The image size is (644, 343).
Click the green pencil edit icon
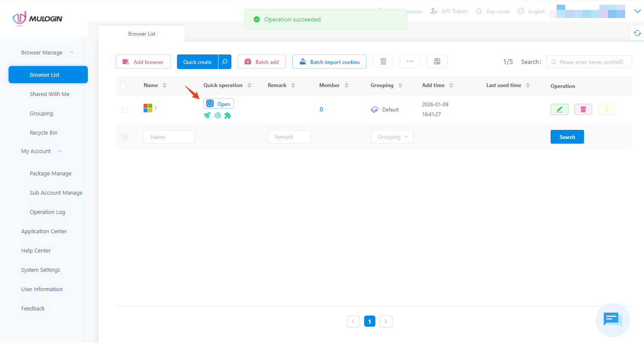coord(559,109)
